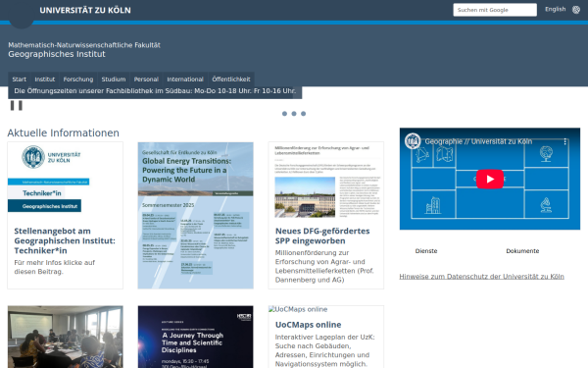Select the first slideshow dot
The image size is (588, 368).
coord(284,114)
